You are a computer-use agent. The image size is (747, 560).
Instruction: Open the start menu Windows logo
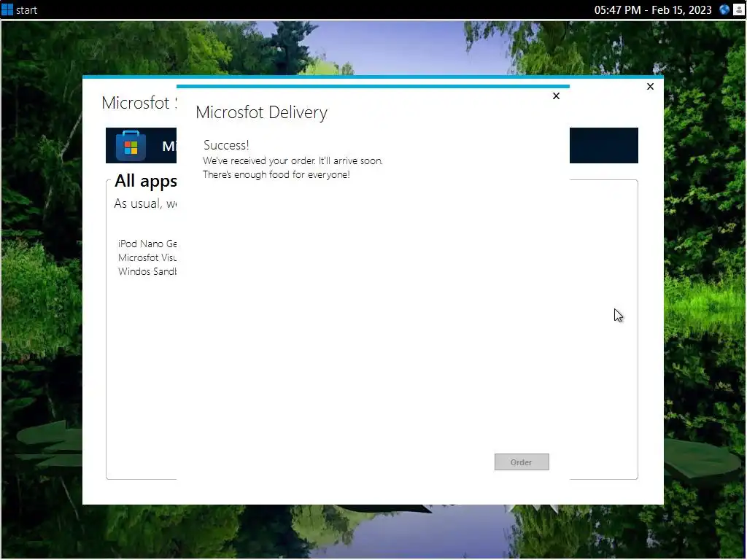point(7,9)
